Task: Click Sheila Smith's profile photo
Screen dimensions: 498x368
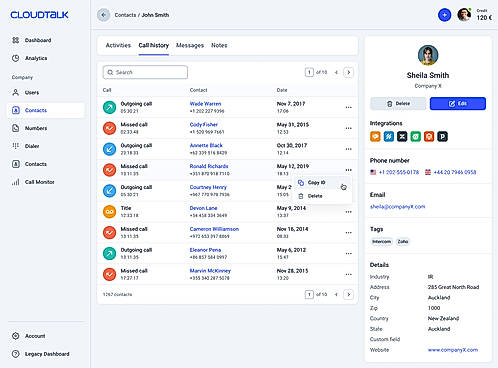Action: click(x=428, y=55)
